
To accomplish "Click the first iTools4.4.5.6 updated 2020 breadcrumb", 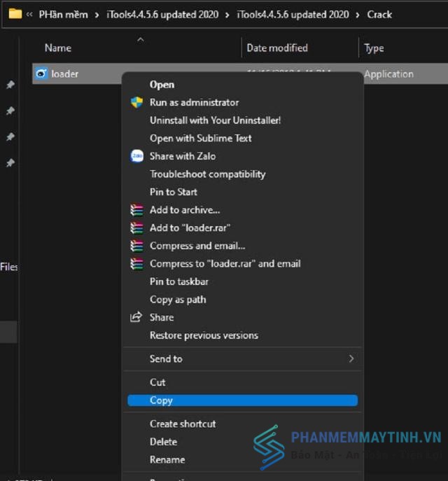I will click(x=162, y=15).
